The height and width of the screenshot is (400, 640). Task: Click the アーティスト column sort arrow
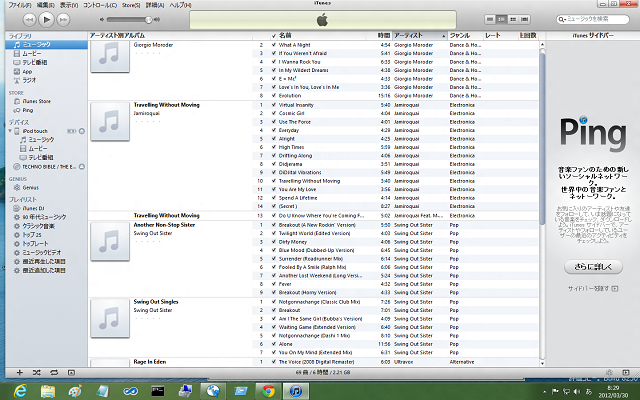443,35
